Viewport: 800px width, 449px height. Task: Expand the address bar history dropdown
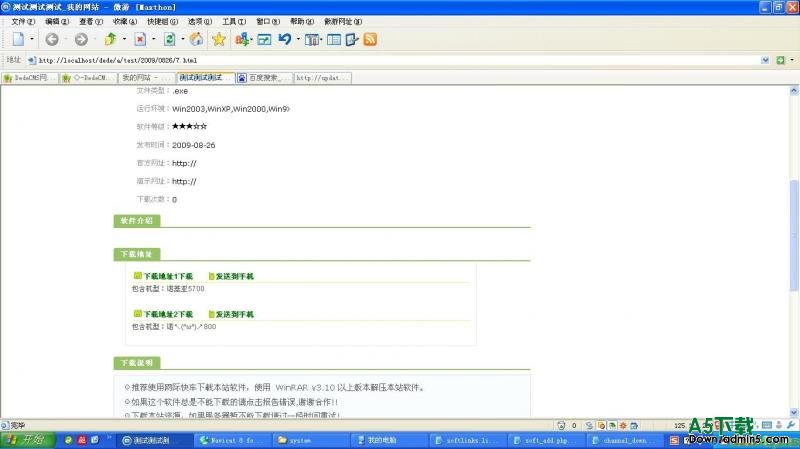(765, 60)
